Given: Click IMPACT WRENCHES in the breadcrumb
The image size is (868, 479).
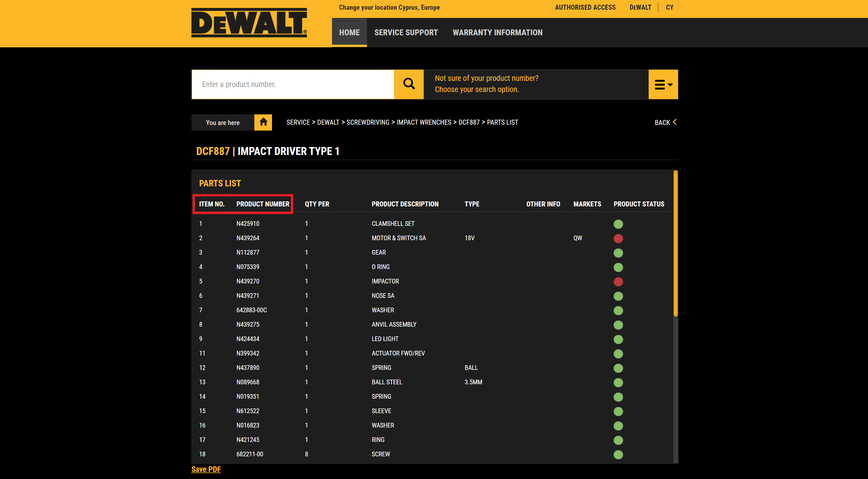Looking at the screenshot, I should pos(423,122).
